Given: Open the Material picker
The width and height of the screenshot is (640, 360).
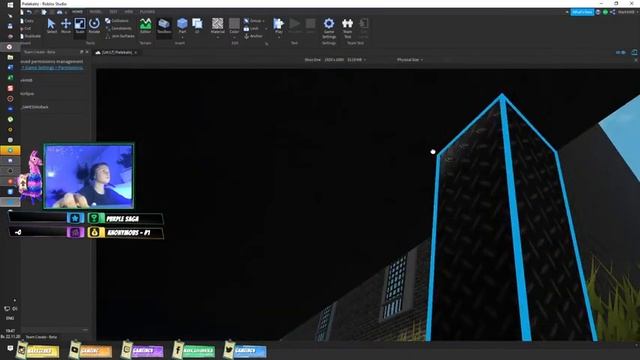Looking at the screenshot, I should tap(218, 25).
